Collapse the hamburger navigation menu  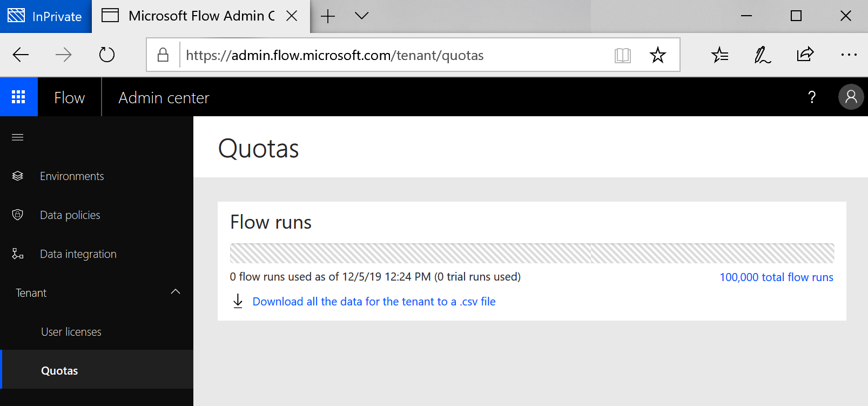[x=18, y=137]
